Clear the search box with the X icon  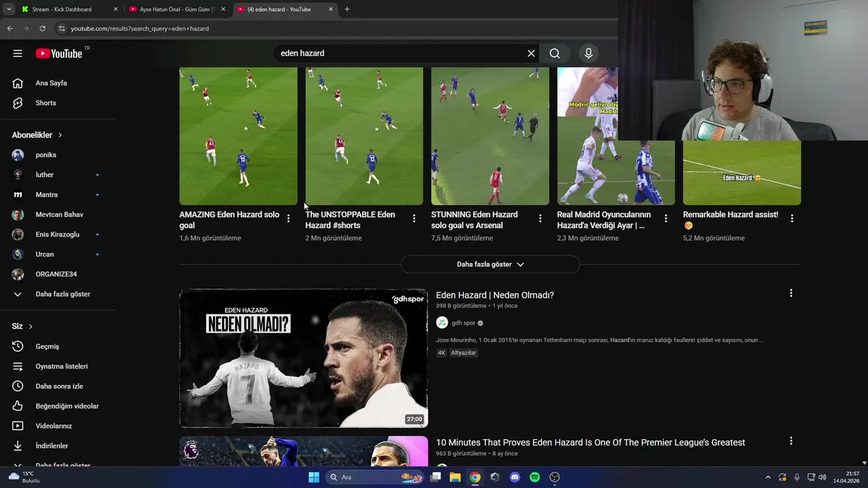point(531,54)
